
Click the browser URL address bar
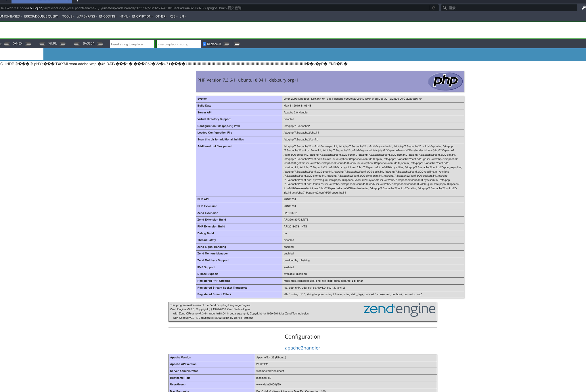214,8
